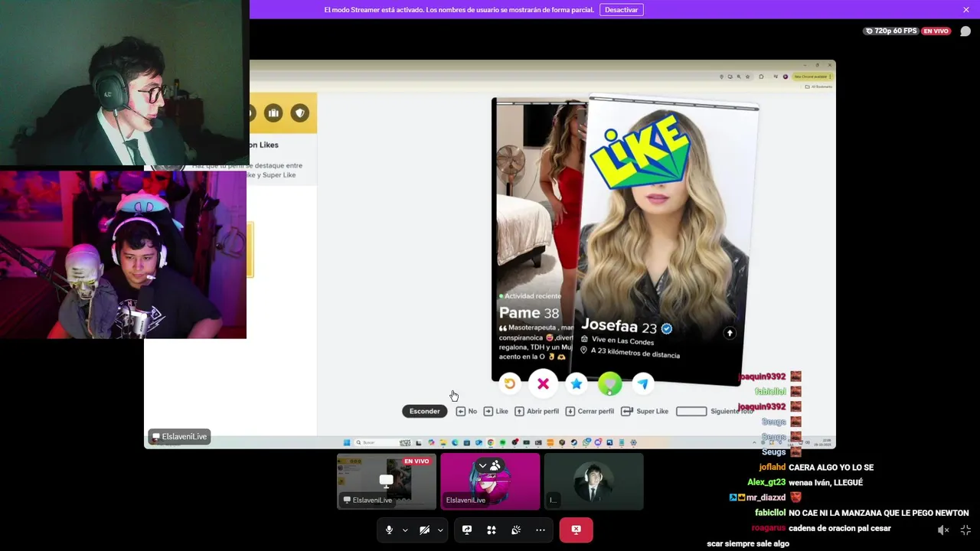Click the streamed taskbar's Steam icon
980x551 pixels.
pos(573,442)
